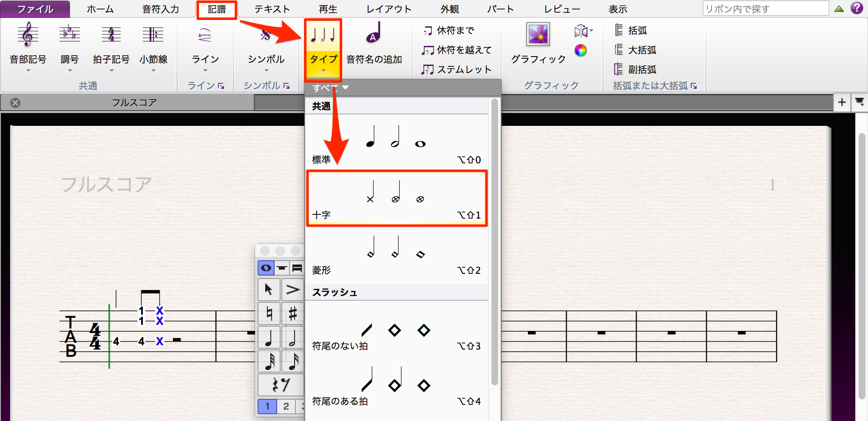This screenshot has width=868, height=421.
Task: Click the リボン内で探す search field
Action: (766, 9)
